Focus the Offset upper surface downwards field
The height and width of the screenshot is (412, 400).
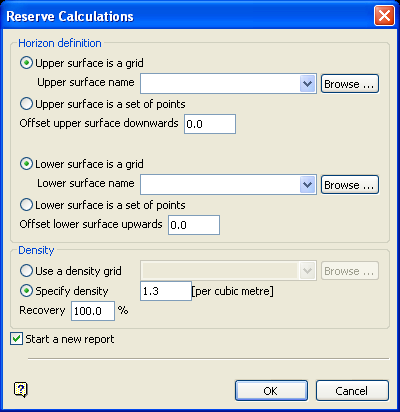pyautogui.click(x=210, y=124)
